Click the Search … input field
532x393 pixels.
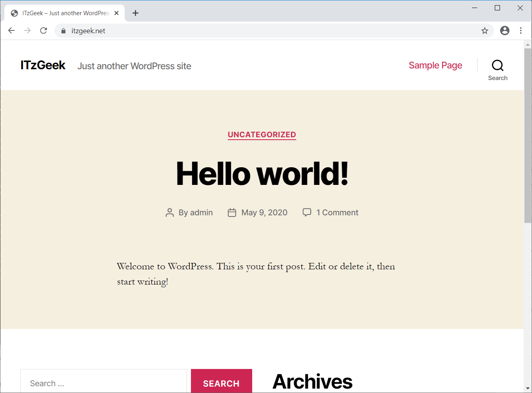click(104, 381)
